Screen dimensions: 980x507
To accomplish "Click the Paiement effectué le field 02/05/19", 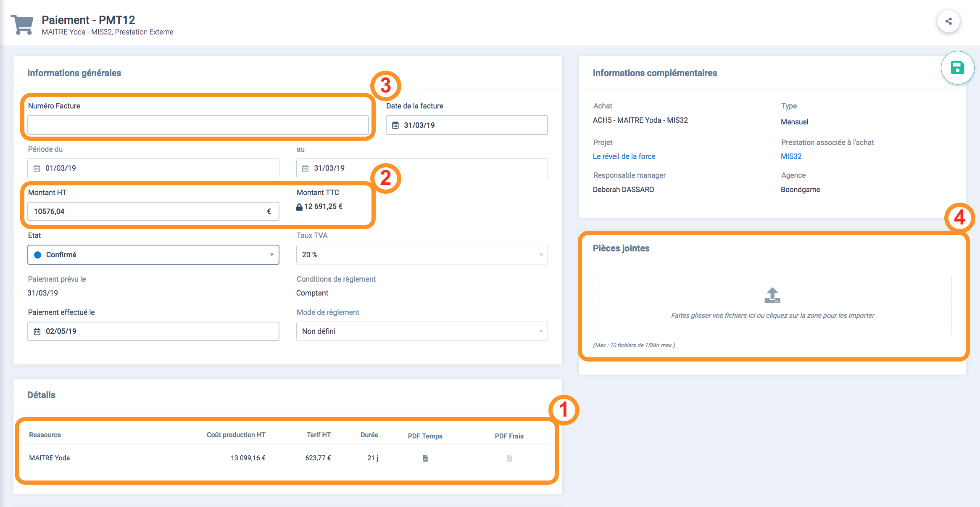I will pos(153,331).
